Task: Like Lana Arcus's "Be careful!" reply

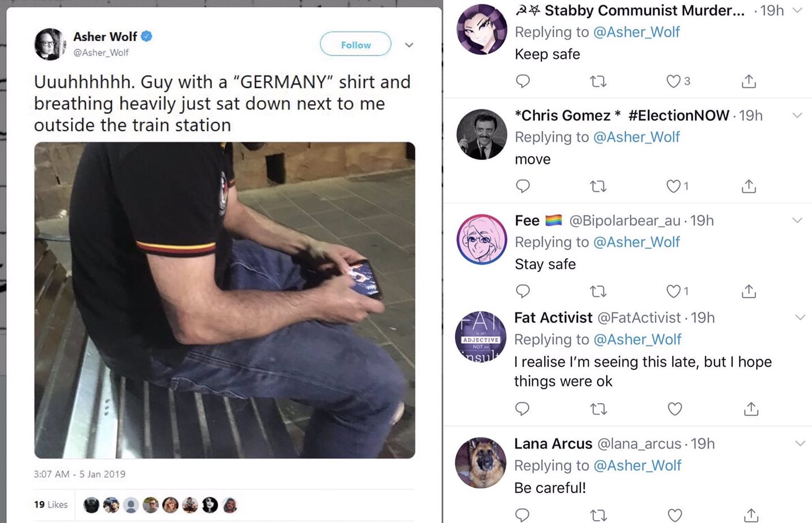Action: [674, 515]
